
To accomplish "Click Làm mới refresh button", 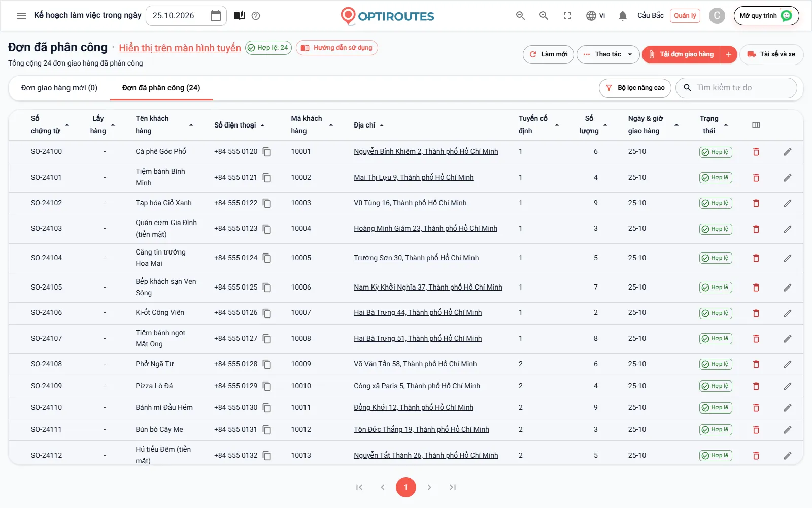I will click(x=549, y=54).
